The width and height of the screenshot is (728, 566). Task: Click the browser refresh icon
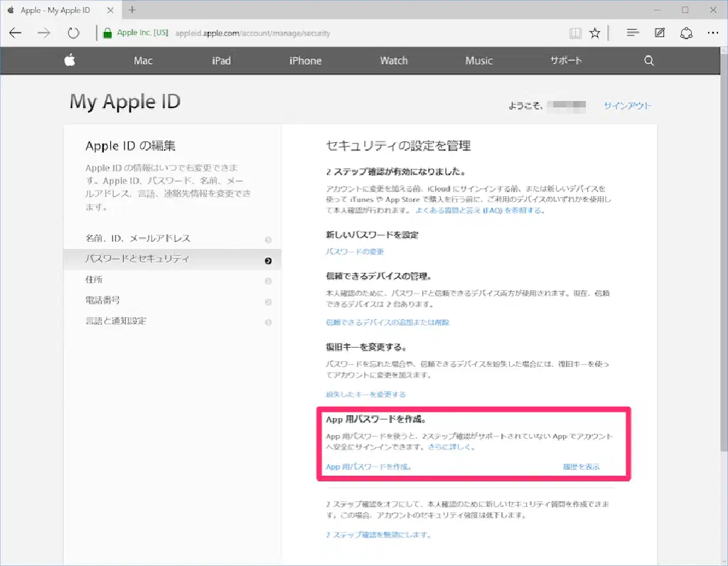[x=73, y=33]
